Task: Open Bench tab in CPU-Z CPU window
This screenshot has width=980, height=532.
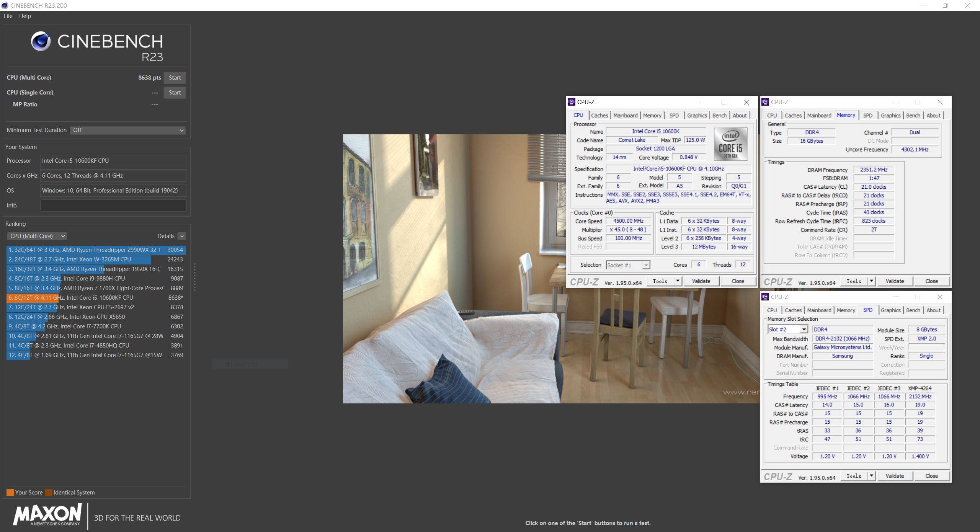Action: pyautogui.click(x=719, y=116)
